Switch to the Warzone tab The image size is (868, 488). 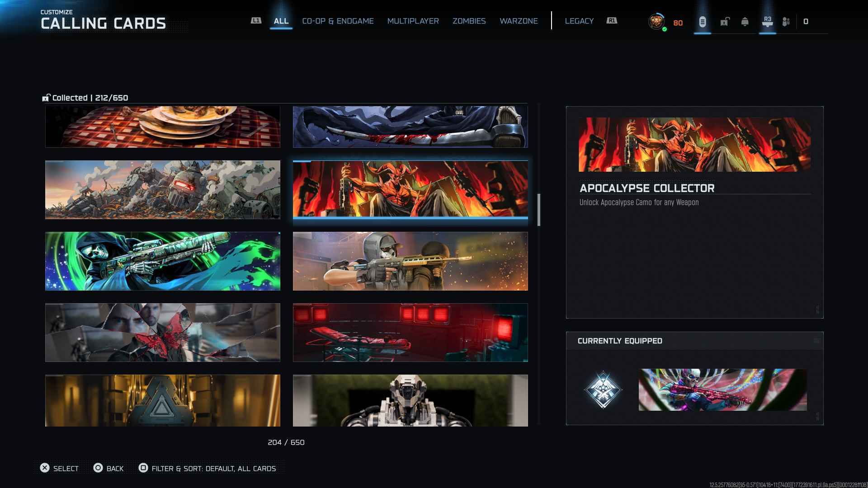(519, 21)
